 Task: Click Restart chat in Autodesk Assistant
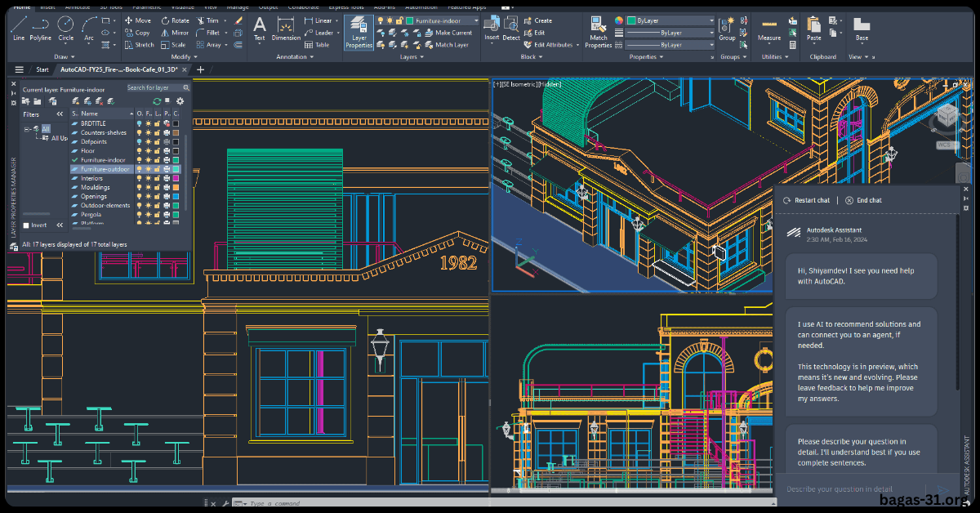pos(806,200)
